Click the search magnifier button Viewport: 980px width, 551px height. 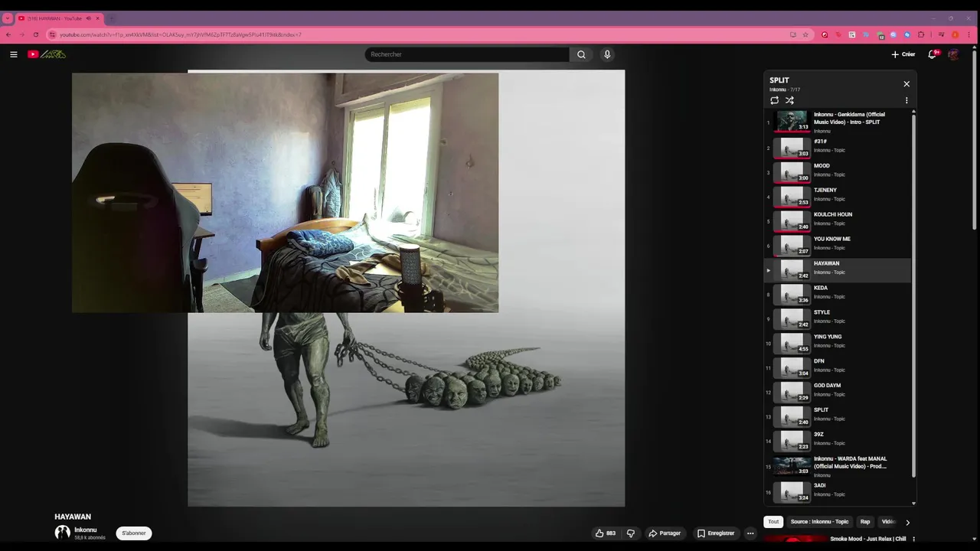pyautogui.click(x=581, y=54)
